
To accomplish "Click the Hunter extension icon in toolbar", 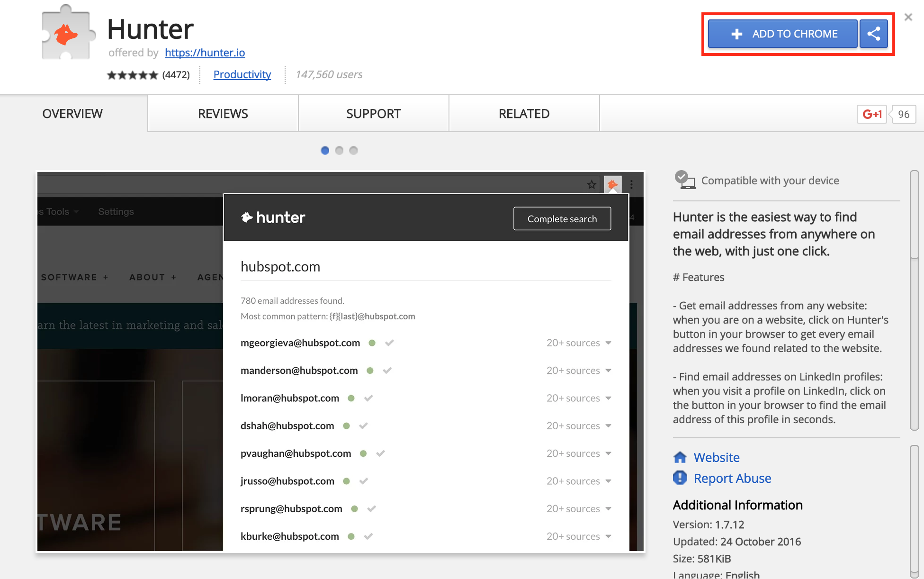I will click(612, 184).
